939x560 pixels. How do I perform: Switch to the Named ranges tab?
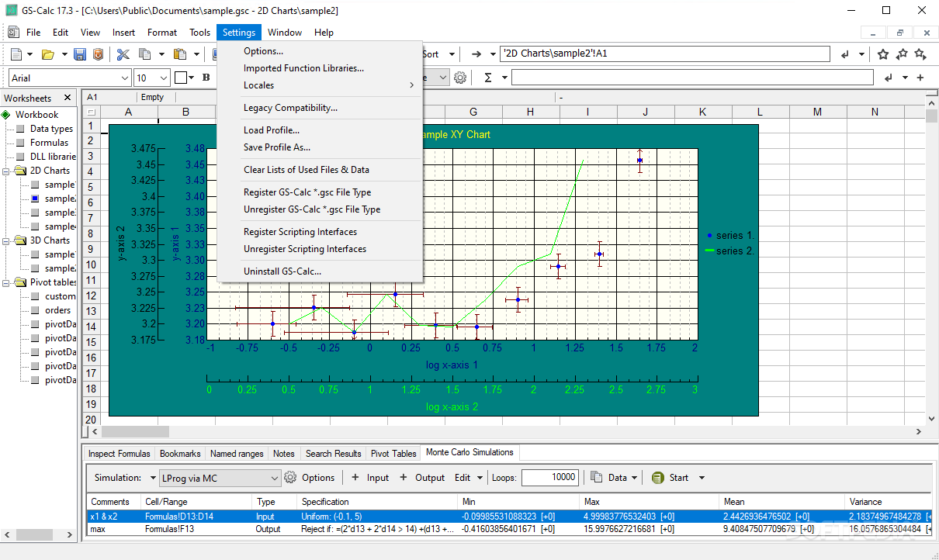(x=237, y=454)
